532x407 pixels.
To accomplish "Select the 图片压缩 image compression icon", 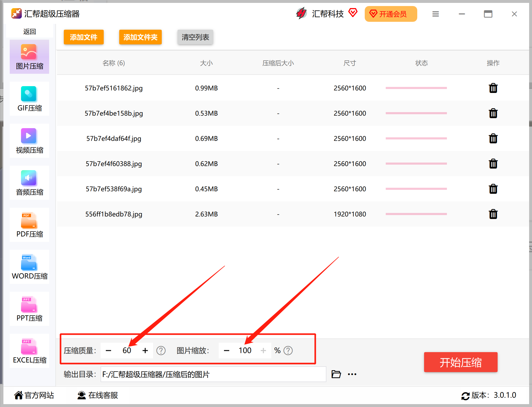I will point(29,52).
